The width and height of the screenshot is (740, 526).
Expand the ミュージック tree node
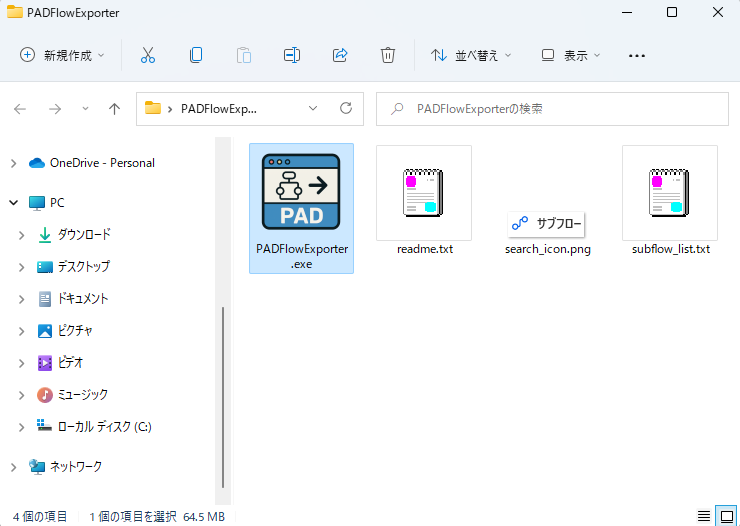[x=22, y=395]
